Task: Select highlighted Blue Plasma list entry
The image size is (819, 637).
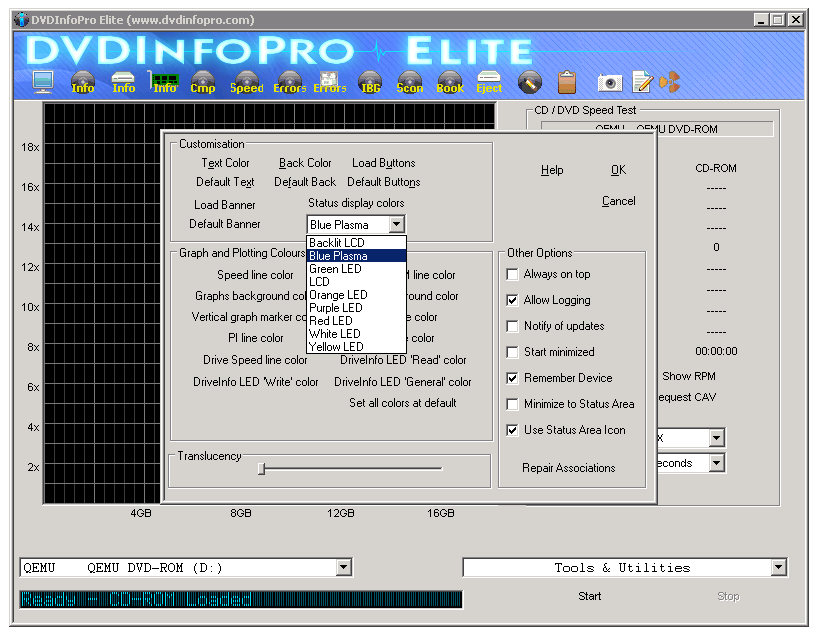Action: point(356,256)
